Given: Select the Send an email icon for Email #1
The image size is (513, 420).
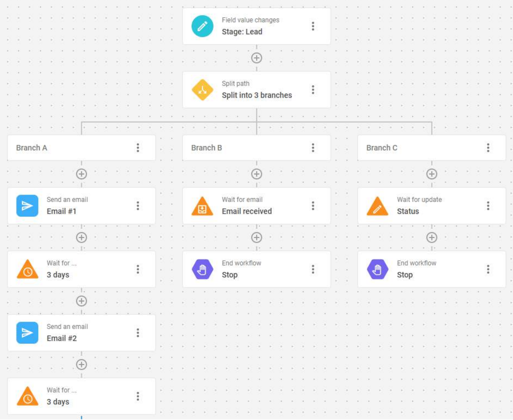Looking at the screenshot, I should click(x=27, y=206).
